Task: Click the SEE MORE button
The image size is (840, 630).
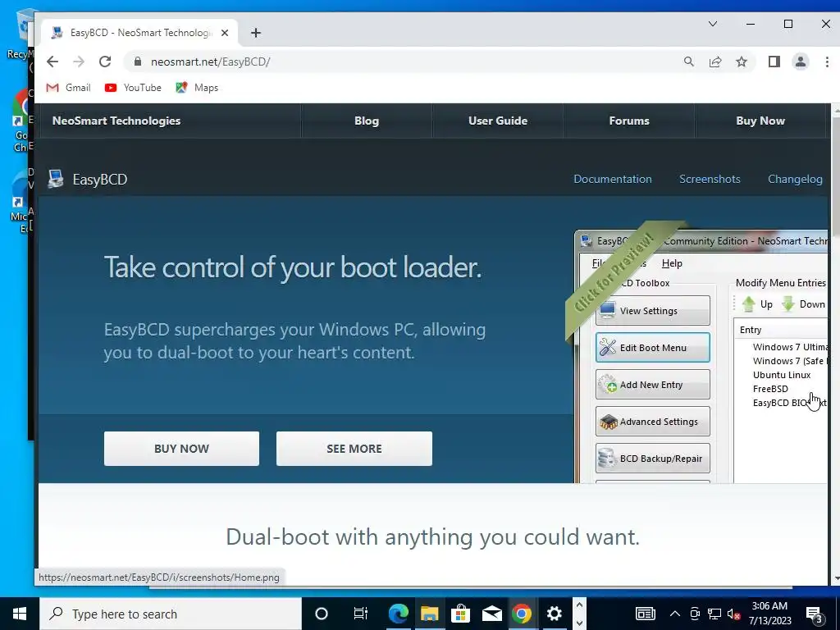Action: coord(354,449)
